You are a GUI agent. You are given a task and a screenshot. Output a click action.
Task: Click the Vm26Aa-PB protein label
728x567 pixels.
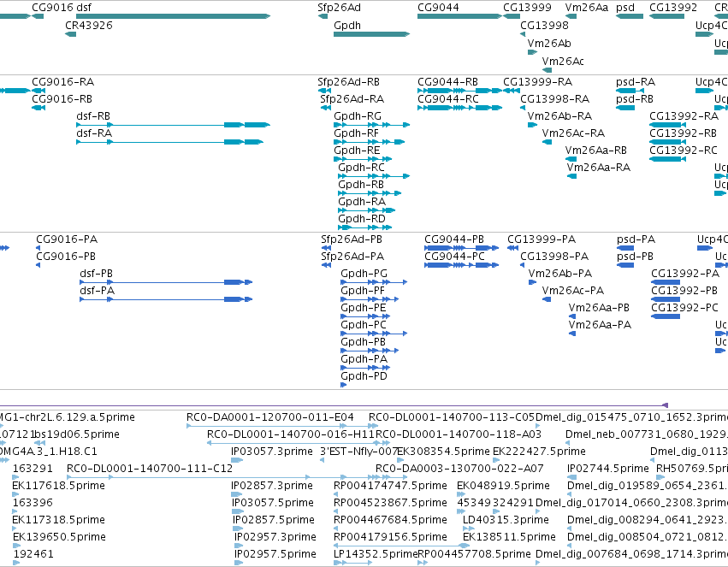(x=599, y=308)
